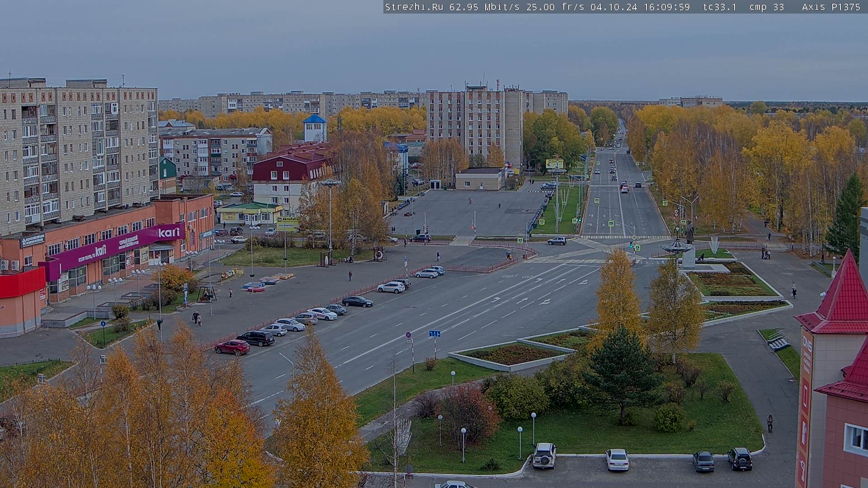Click the "Strezhi.Ru" overlay text
Viewport: 868px width, 488px height.
pyautogui.click(x=414, y=7)
